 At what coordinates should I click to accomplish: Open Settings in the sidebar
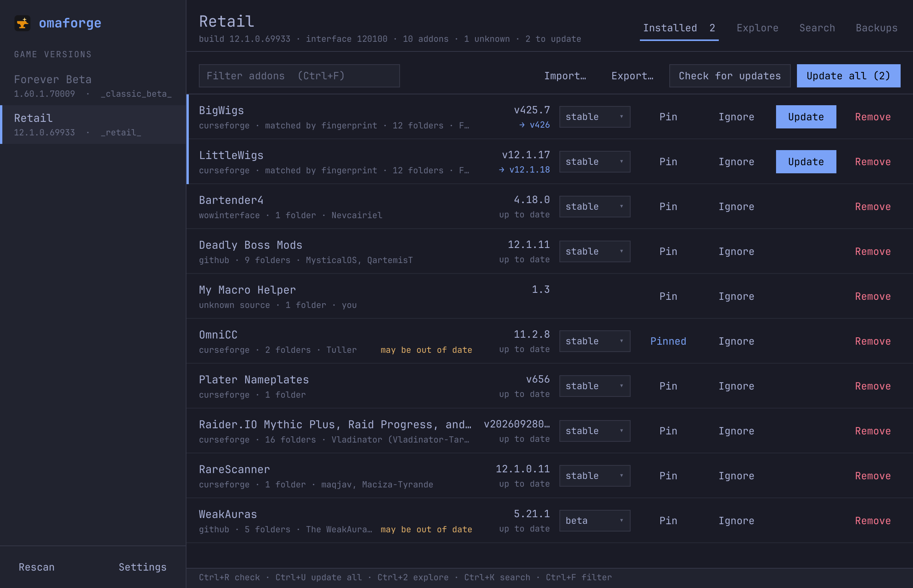(142, 567)
